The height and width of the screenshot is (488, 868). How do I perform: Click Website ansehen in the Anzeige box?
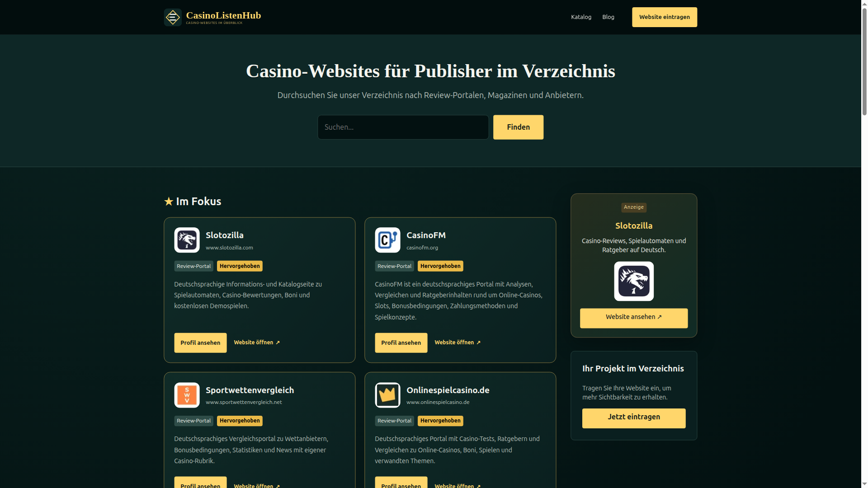click(634, 318)
